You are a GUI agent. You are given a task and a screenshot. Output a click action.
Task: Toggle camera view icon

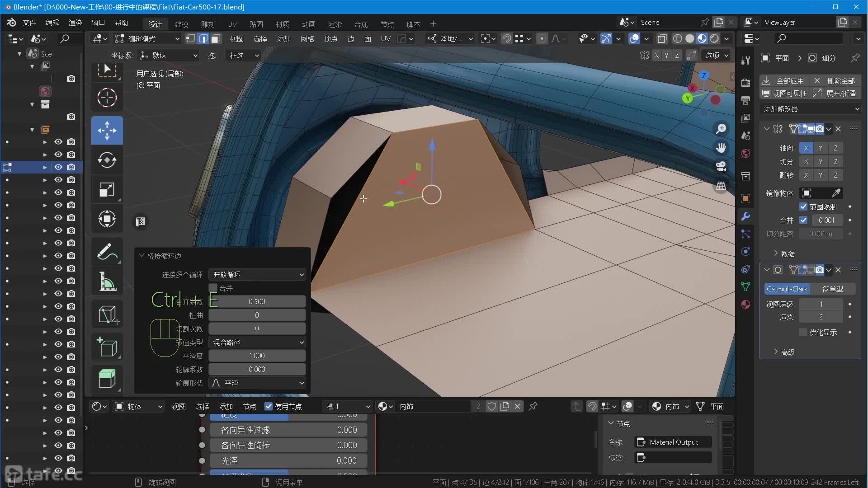tap(721, 167)
